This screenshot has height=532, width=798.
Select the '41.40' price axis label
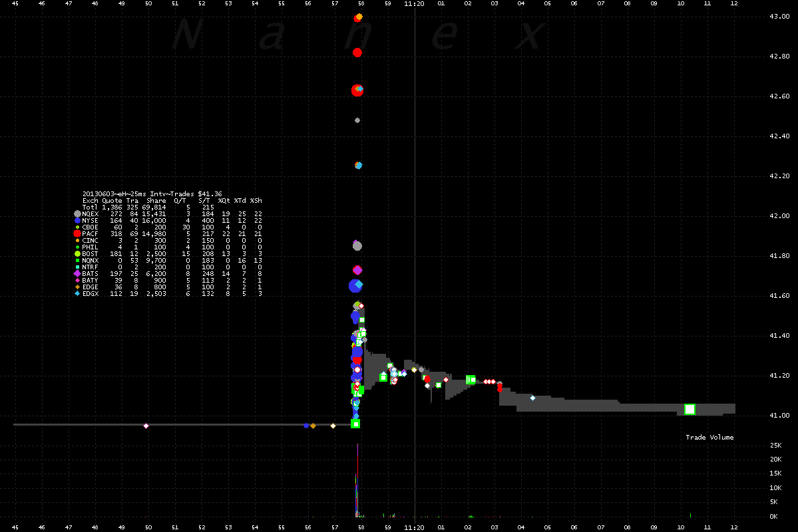click(x=779, y=336)
